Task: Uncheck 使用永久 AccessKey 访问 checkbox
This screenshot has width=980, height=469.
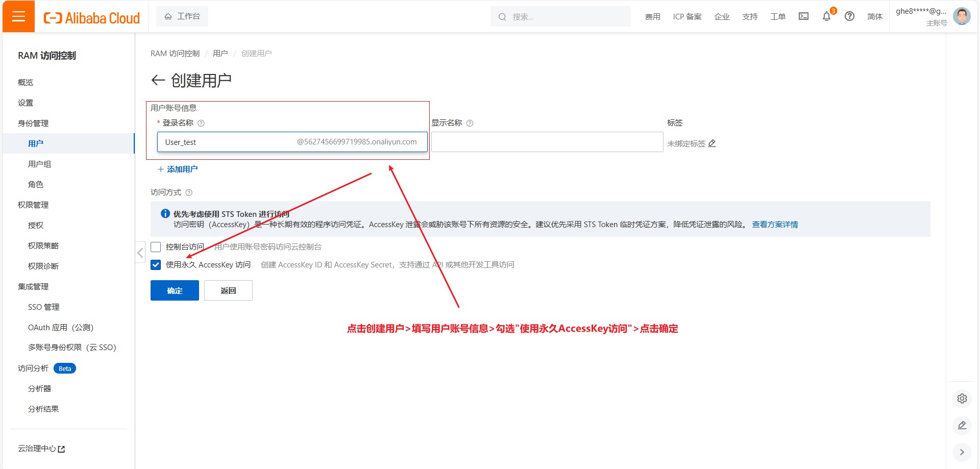Action: (x=156, y=265)
